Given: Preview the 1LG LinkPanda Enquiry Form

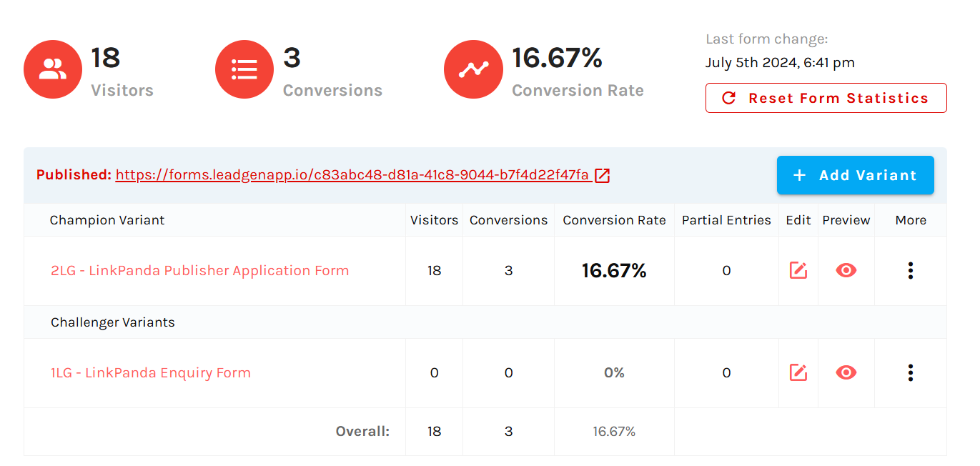Looking at the screenshot, I should [x=846, y=373].
